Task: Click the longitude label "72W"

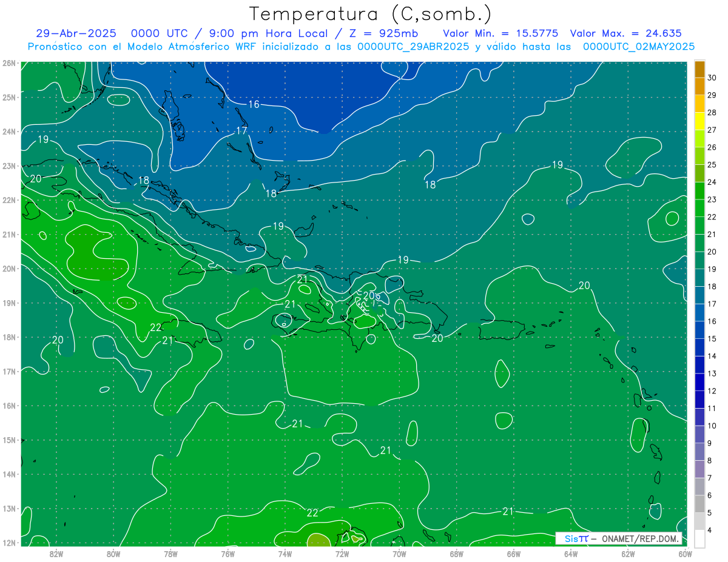Action: (x=342, y=553)
